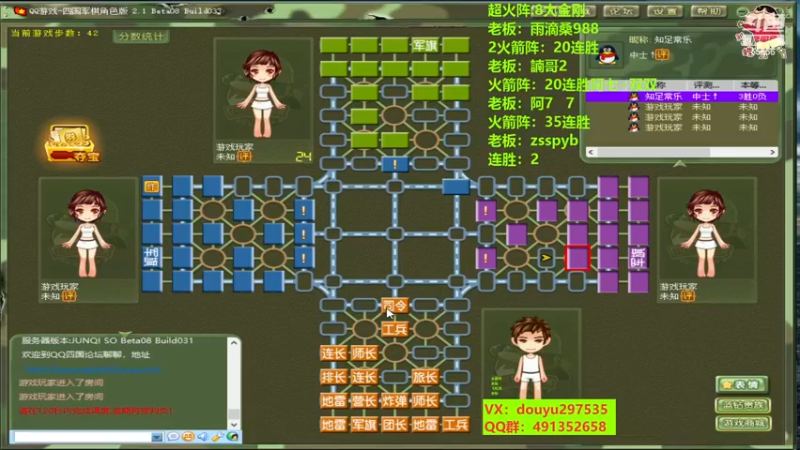Image resolution: width=800 pixels, height=450 pixels.
Task: Click the penguin icon in 知足常乐 row
Action: pyautogui.click(x=634, y=96)
